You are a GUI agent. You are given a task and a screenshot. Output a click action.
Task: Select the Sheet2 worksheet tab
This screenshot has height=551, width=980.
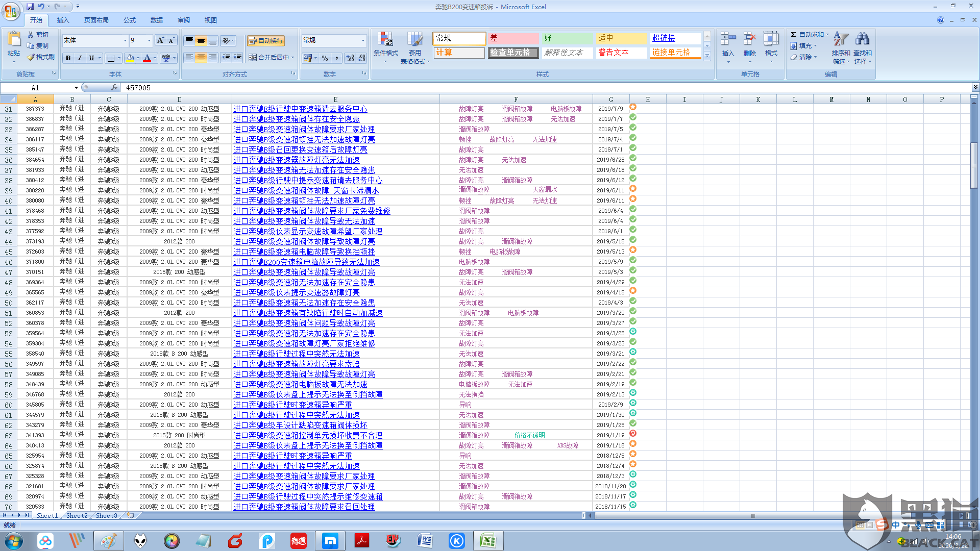tap(77, 516)
